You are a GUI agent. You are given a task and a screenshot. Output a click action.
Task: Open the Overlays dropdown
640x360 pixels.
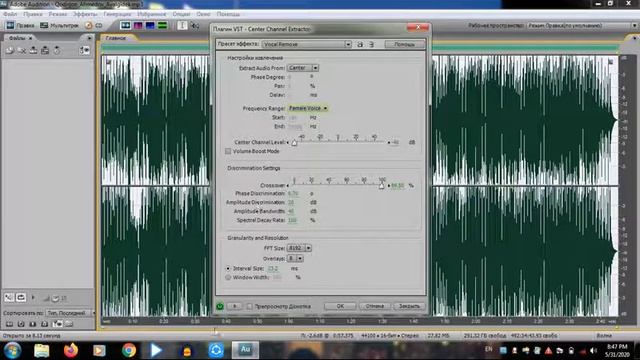[295, 258]
